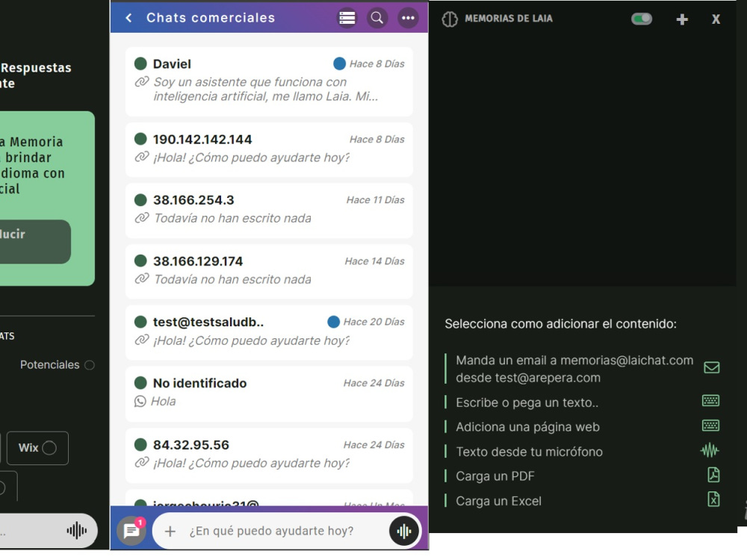Open search in Chats comerciales
Viewport: 747px width, 560px height.
pos(376,18)
